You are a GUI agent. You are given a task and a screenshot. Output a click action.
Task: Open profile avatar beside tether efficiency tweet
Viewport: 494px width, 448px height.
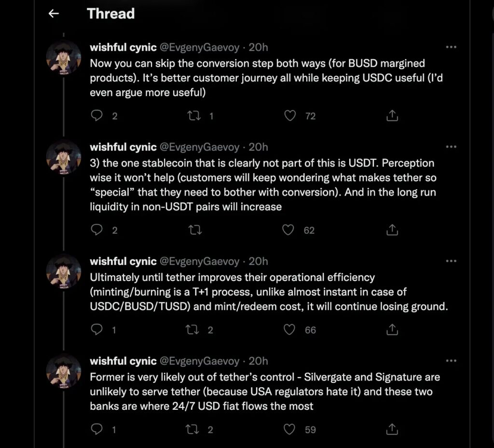(63, 271)
